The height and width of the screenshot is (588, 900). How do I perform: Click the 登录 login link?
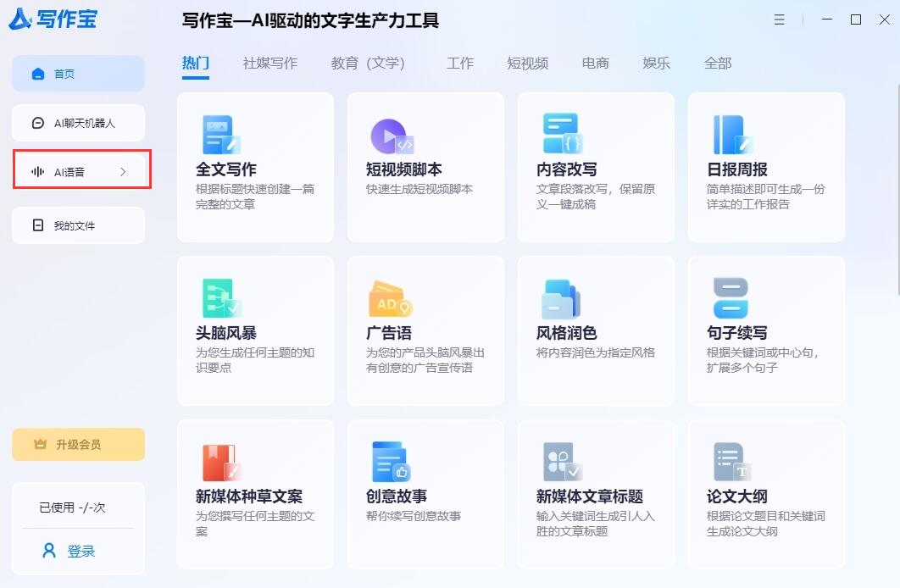(x=81, y=552)
